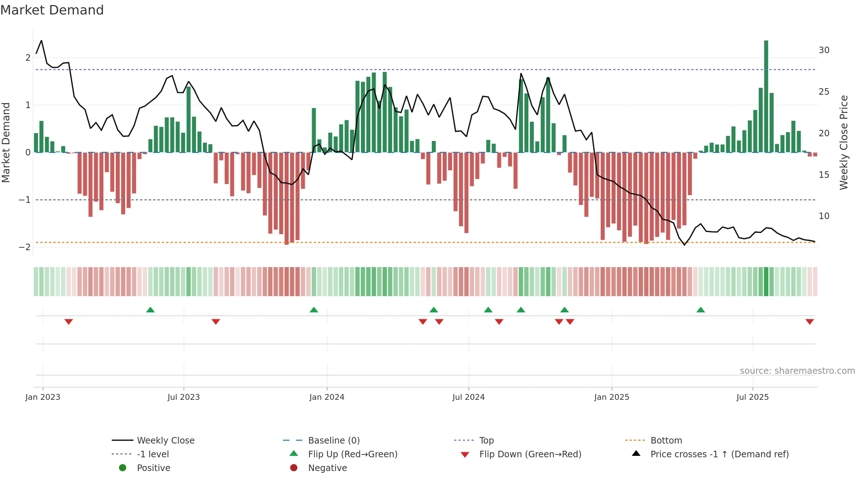Click the darkest green cell in the heat strip
Screen dimensions: 868x488
pyautogui.click(x=766, y=282)
